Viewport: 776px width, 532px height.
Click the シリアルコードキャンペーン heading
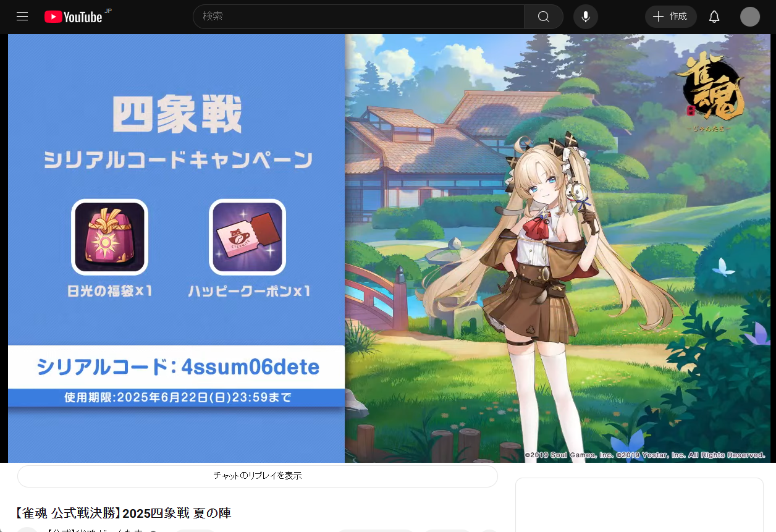tap(178, 160)
